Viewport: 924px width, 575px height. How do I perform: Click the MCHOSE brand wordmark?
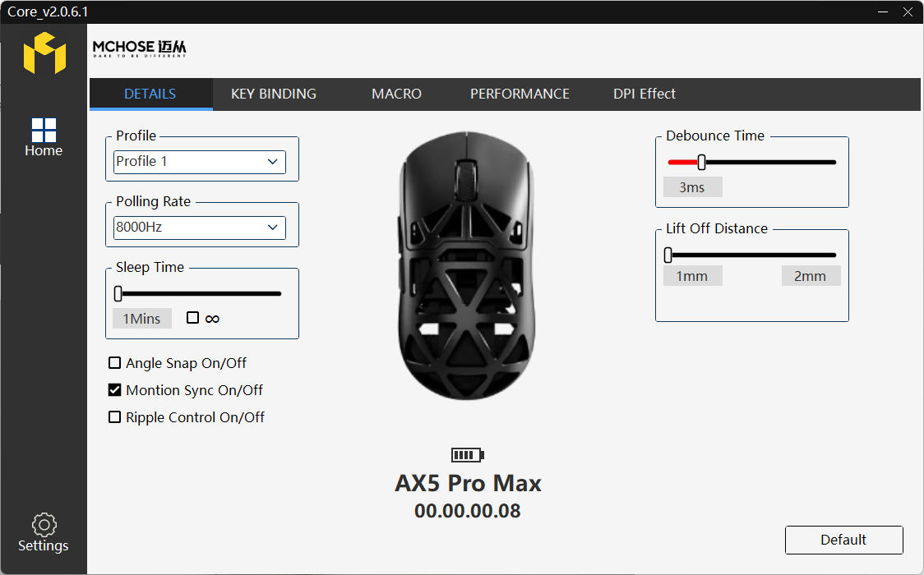[140, 48]
